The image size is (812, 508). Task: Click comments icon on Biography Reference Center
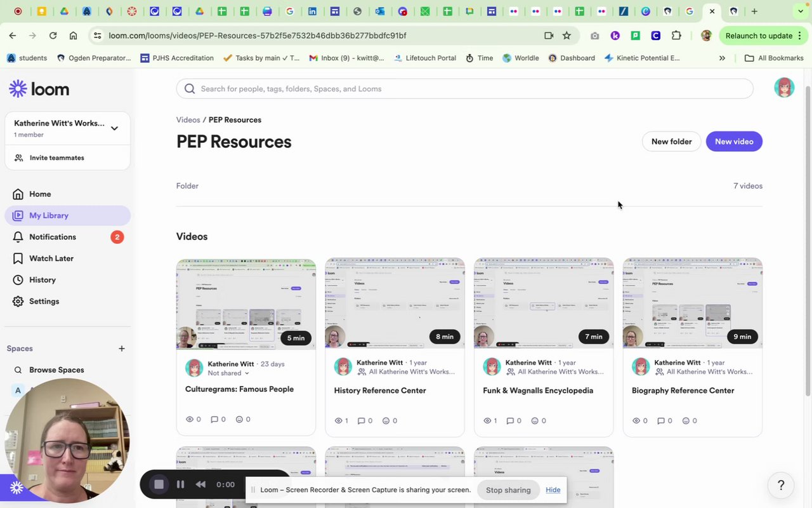(x=661, y=421)
